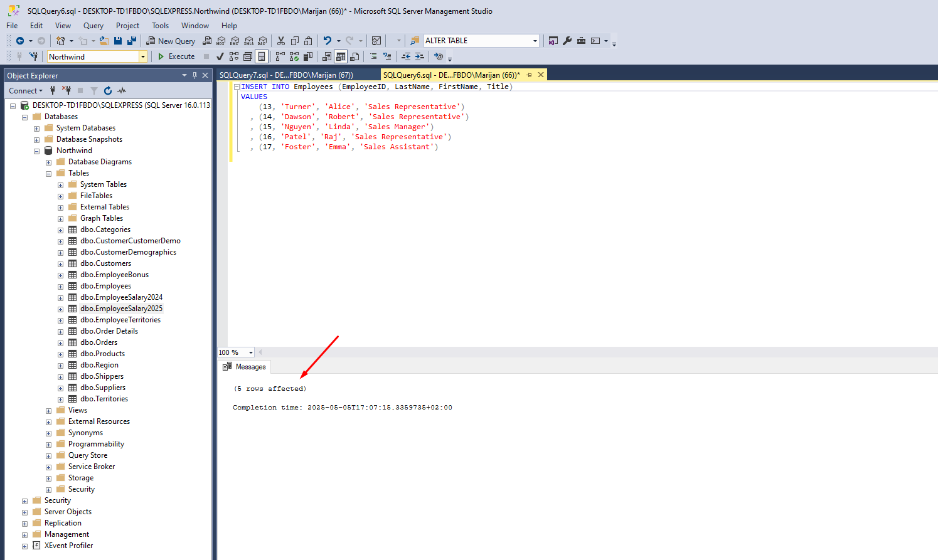This screenshot has width=938, height=560.
Task: Open the ALTER TABLE find combo box
Action: tap(535, 41)
